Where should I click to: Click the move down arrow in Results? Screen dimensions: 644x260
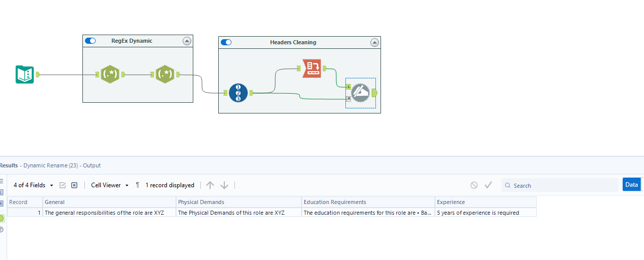click(224, 185)
